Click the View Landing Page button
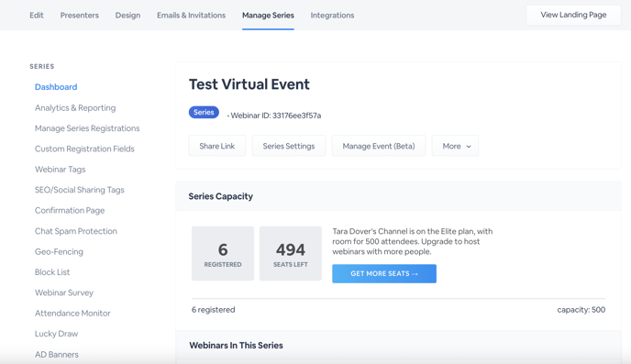This screenshot has height=364, width=631. click(573, 15)
